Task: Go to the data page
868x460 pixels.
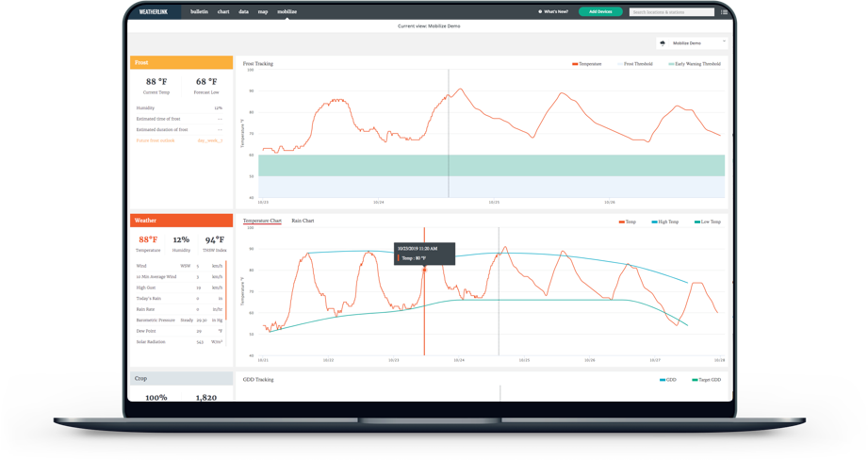Action: tap(243, 11)
